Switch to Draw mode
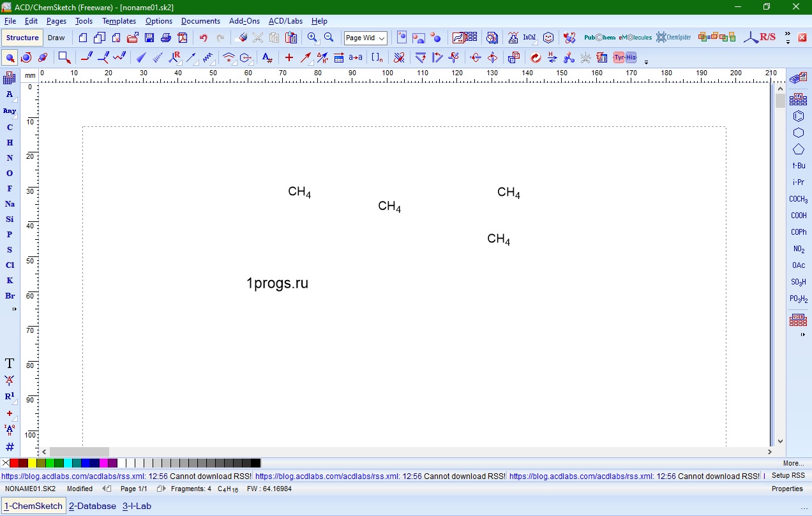The image size is (812, 516). pyautogui.click(x=56, y=38)
